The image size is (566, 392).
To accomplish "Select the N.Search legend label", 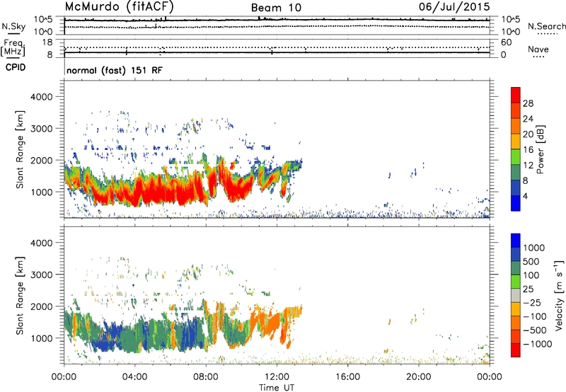I will pos(546,26).
